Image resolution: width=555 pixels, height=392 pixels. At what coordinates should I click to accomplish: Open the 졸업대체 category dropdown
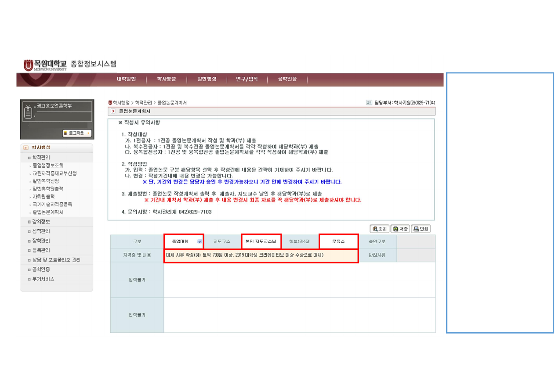(x=200, y=241)
